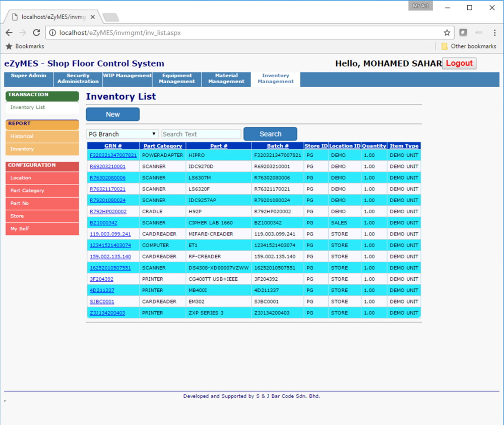Open Historical report in sidebar
This screenshot has width=504, height=425.
coord(22,136)
